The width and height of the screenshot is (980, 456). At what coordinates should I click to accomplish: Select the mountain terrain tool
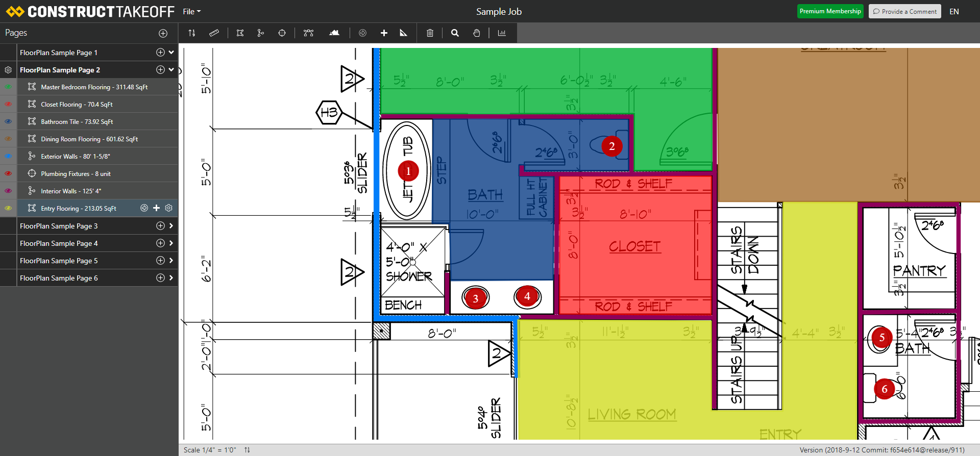[334, 33]
